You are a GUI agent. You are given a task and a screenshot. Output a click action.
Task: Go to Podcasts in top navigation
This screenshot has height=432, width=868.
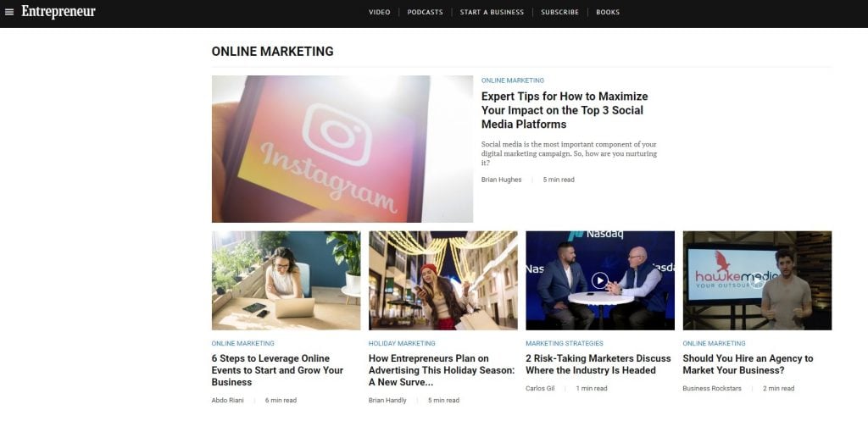[425, 12]
